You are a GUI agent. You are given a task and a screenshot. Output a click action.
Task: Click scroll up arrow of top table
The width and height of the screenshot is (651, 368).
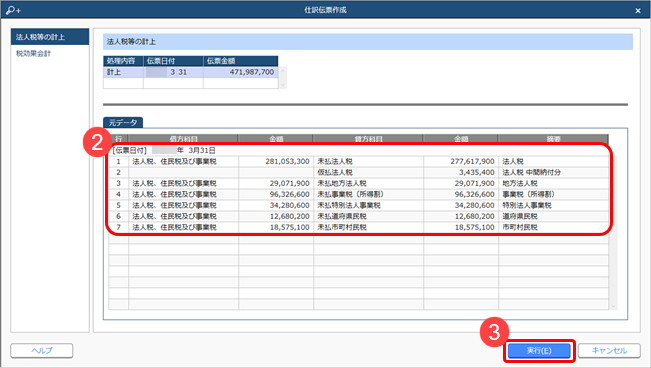coord(283,71)
